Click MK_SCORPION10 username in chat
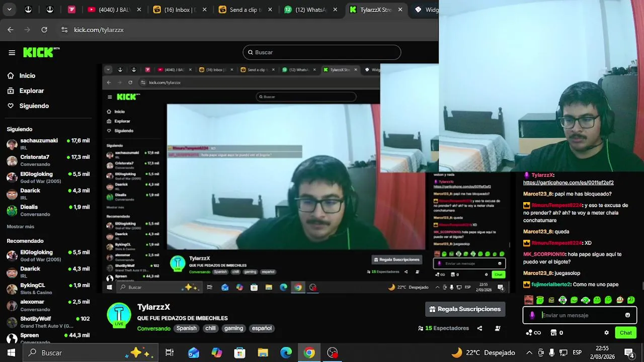644x362 pixels. [544, 254]
